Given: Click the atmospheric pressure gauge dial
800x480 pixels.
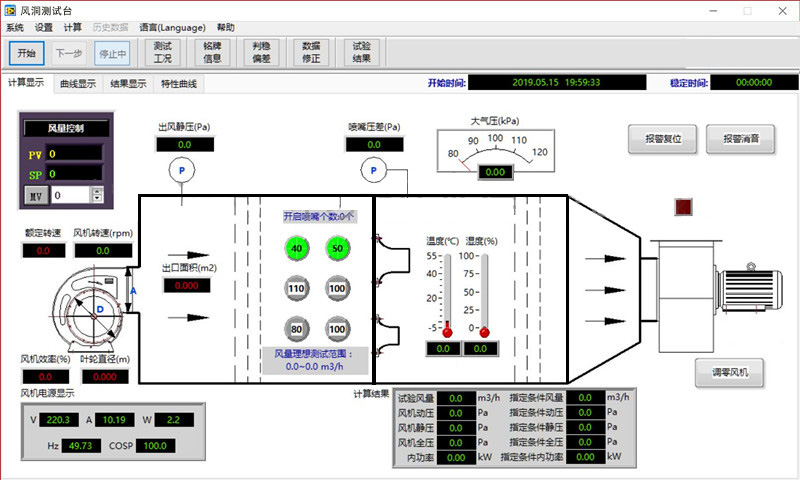Looking at the screenshot, I should [x=493, y=149].
